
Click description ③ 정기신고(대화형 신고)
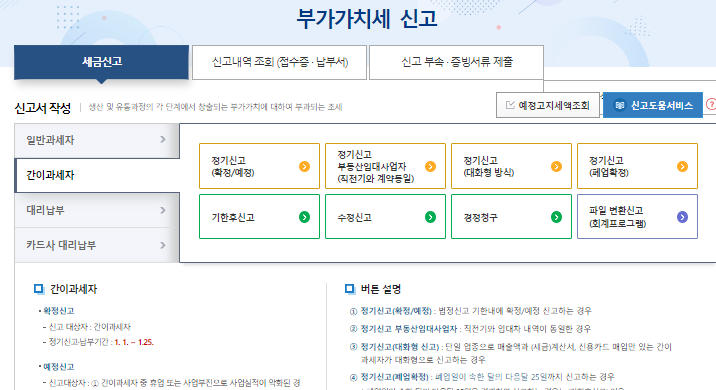(511, 353)
